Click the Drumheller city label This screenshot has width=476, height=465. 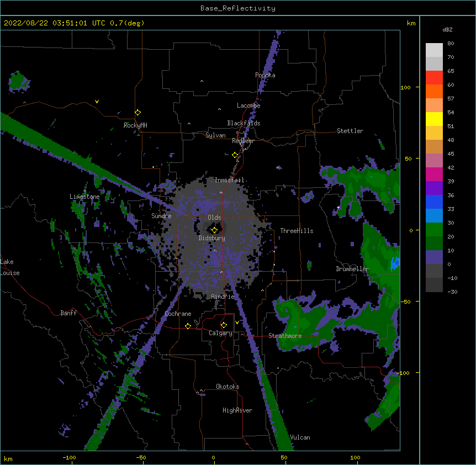[352, 269]
